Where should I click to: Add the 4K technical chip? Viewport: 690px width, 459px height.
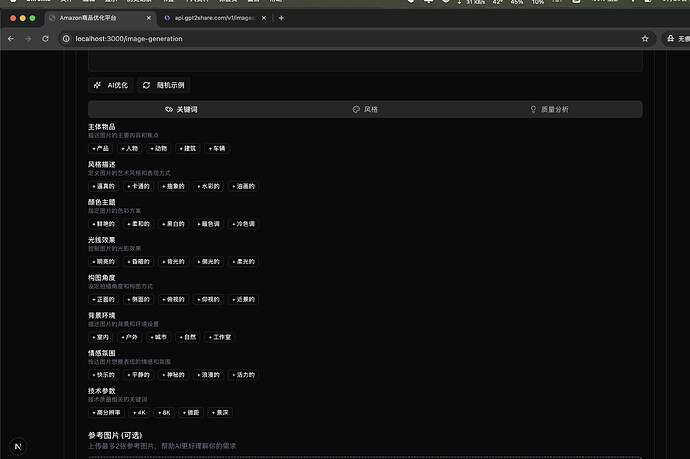(x=139, y=412)
